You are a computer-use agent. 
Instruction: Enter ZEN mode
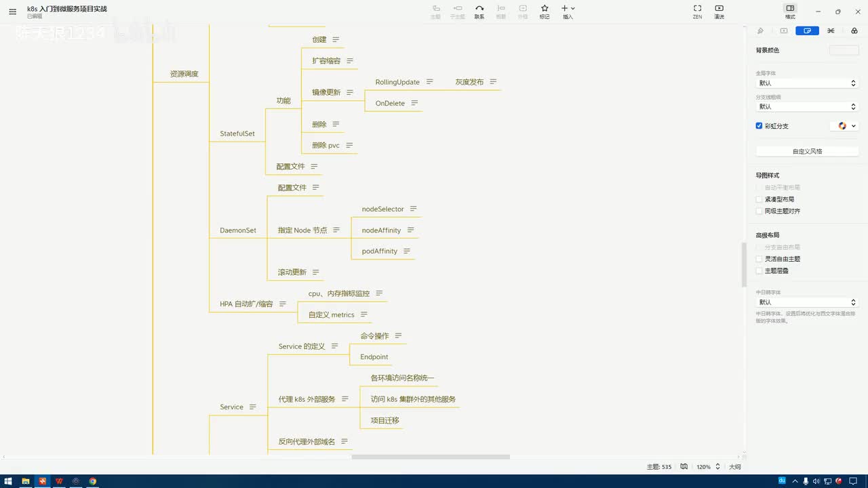[697, 12]
